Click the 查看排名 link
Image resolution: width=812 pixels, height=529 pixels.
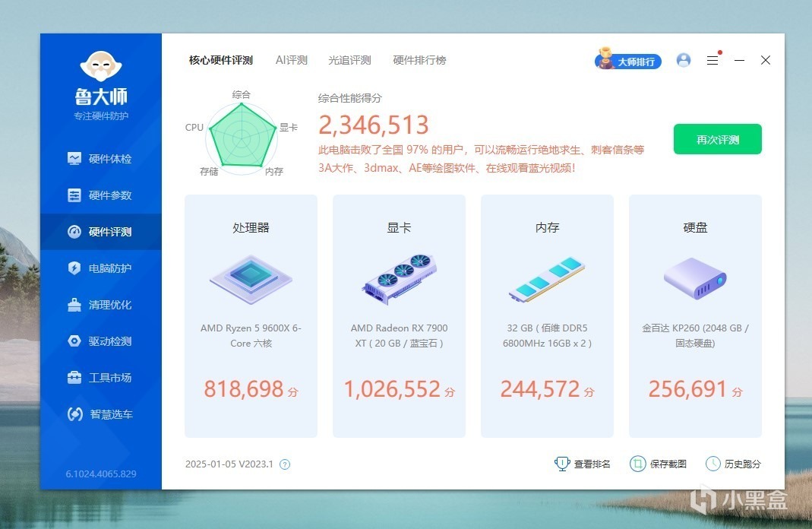pyautogui.click(x=583, y=464)
